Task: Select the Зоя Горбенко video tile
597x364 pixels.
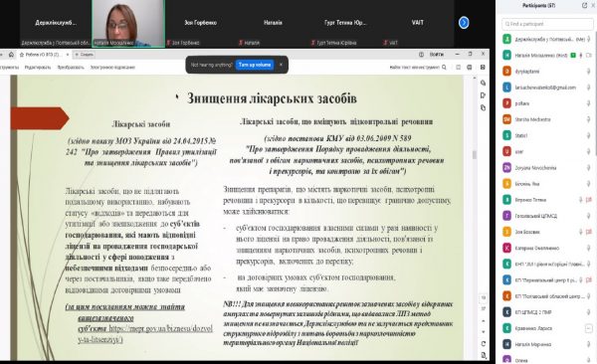Action: [201, 23]
